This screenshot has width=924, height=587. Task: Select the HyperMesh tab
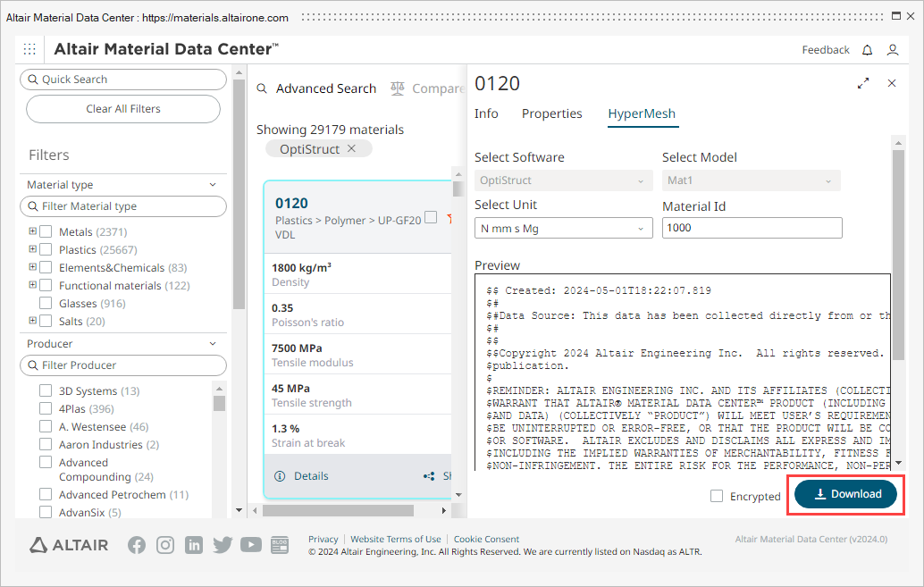642,113
